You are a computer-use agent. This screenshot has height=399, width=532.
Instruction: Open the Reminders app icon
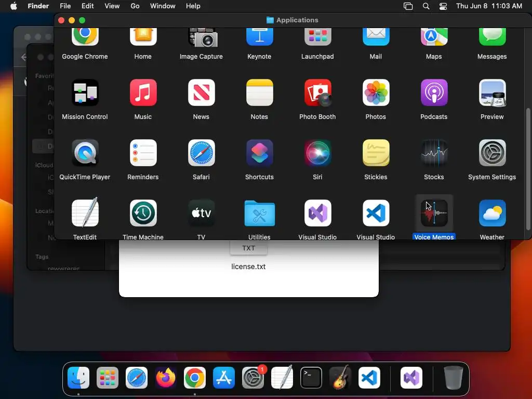[x=143, y=153]
